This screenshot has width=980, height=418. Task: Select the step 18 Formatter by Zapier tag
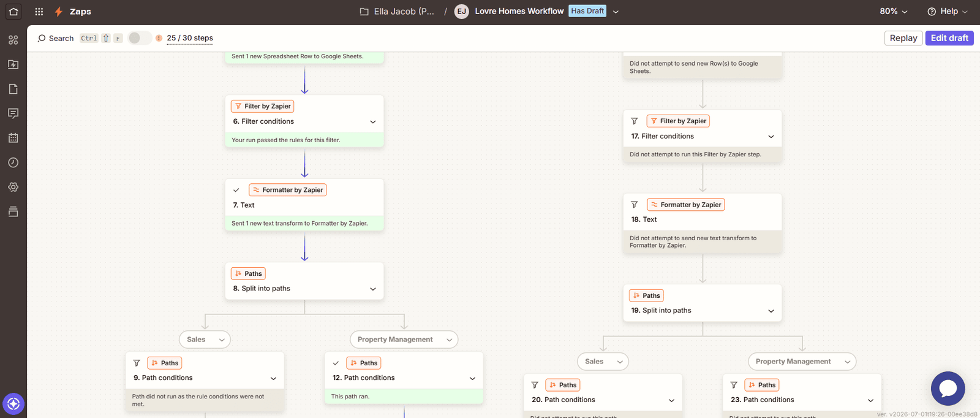(685, 205)
